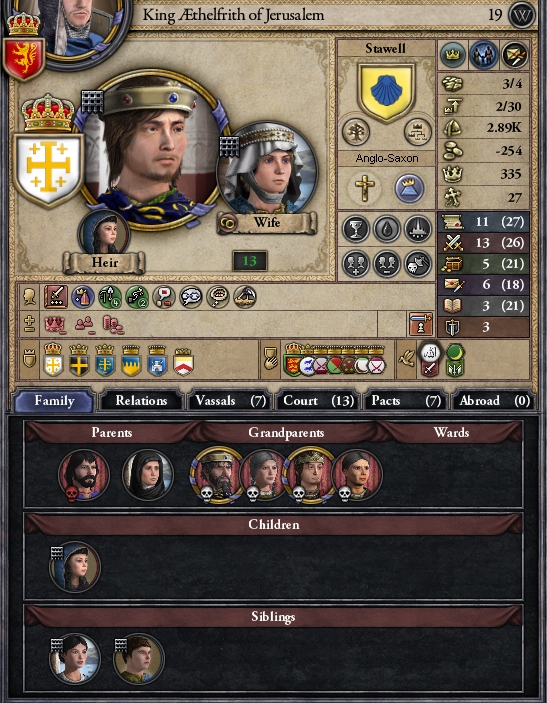Click the red England lions claim shield
This screenshot has width=547, height=703.
[293, 360]
